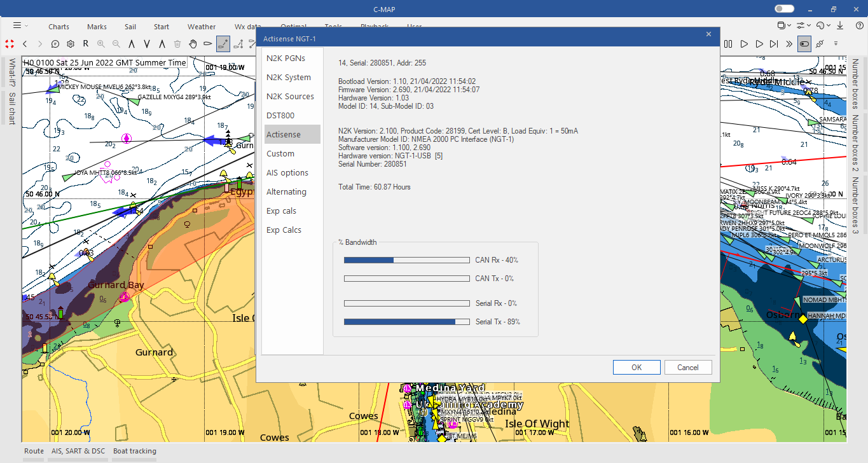Select the Actisense tab

click(x=293, y=134)
